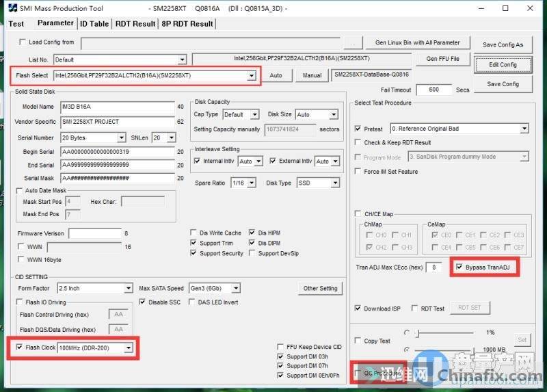Click the Auto flash select button
The image size is (547, 392).
coord(276,75)
